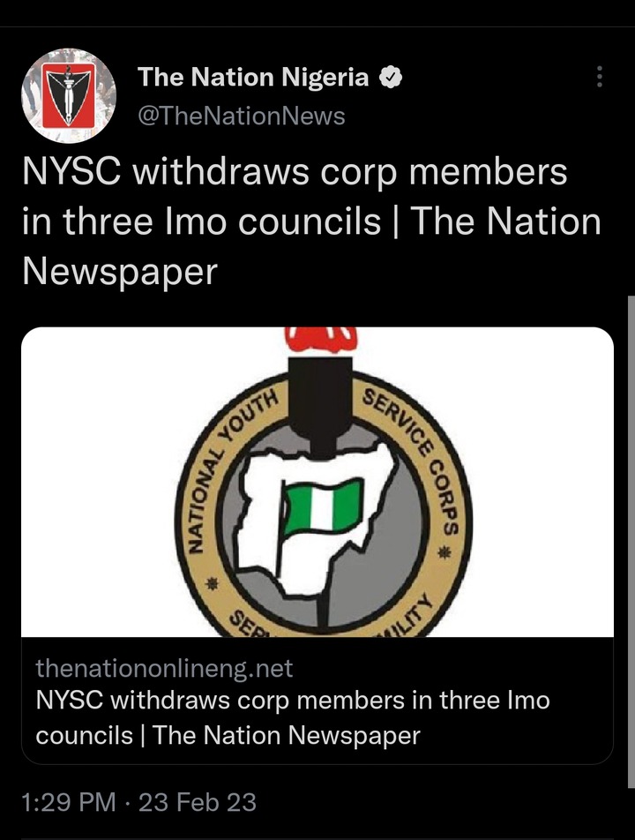Viewport: 635px width, 840px height.
Task: Open The Nation Nigeria profile avatar
Action: click(x=69, y=96)
